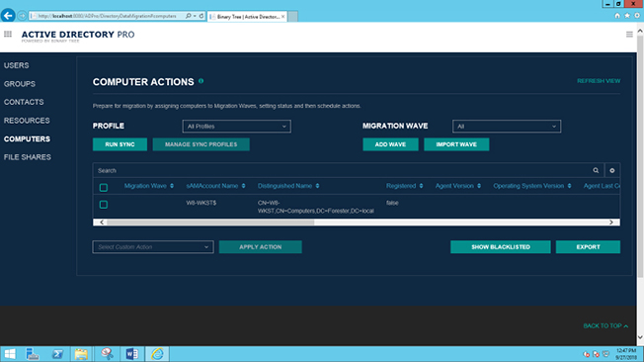Click the table horizontal scrollbar thumb
644x362 pixels.
tap(210, 223)
